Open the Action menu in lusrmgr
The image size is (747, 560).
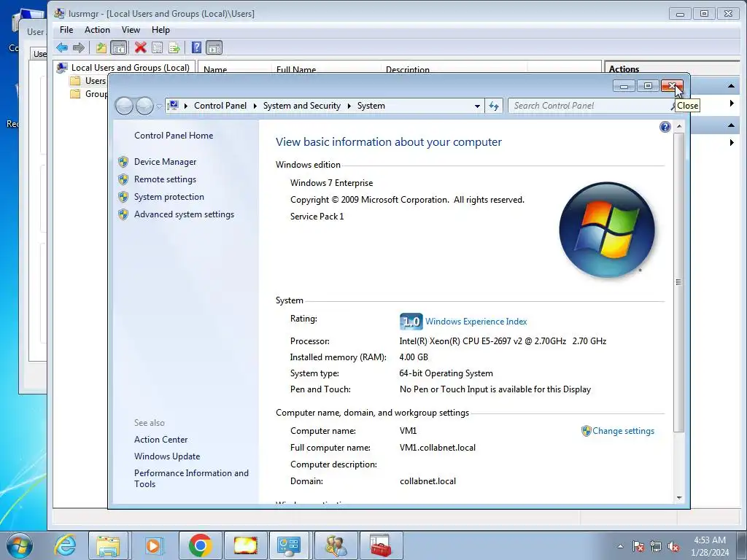(x=97, y=30)
